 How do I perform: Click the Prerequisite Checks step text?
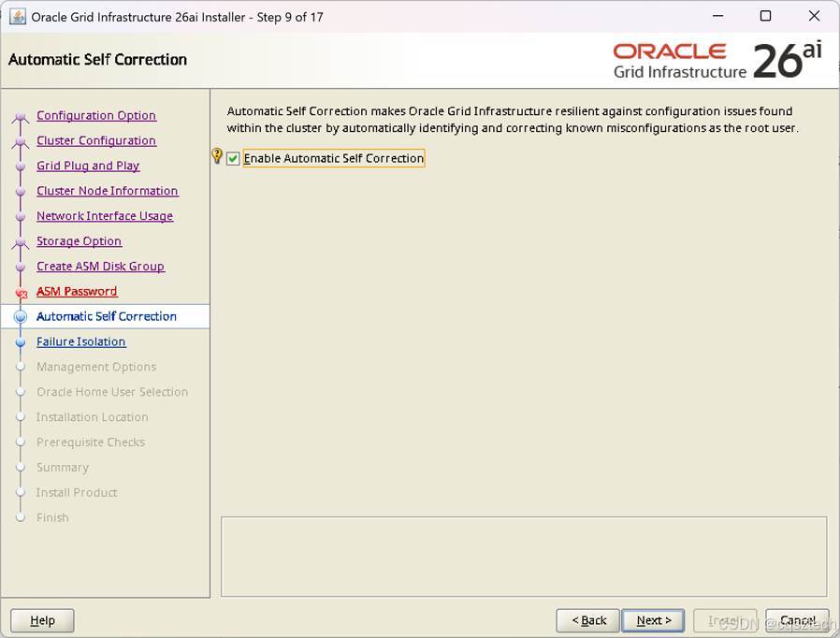91,442
